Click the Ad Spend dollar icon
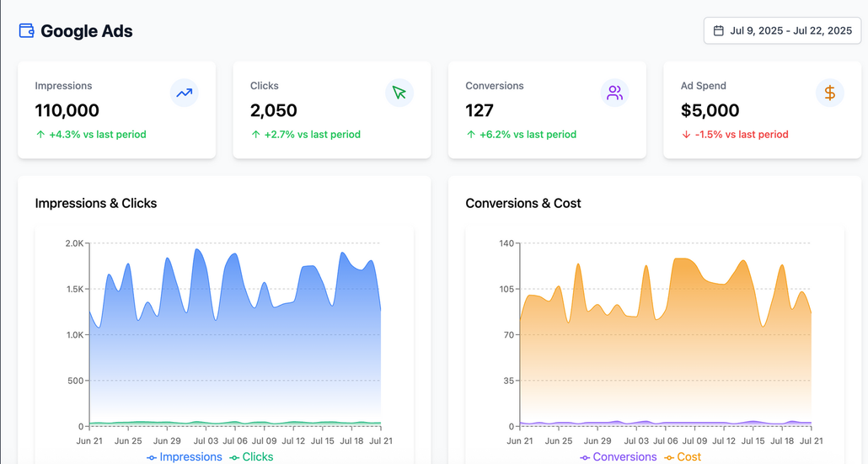 tap(830, 93)
